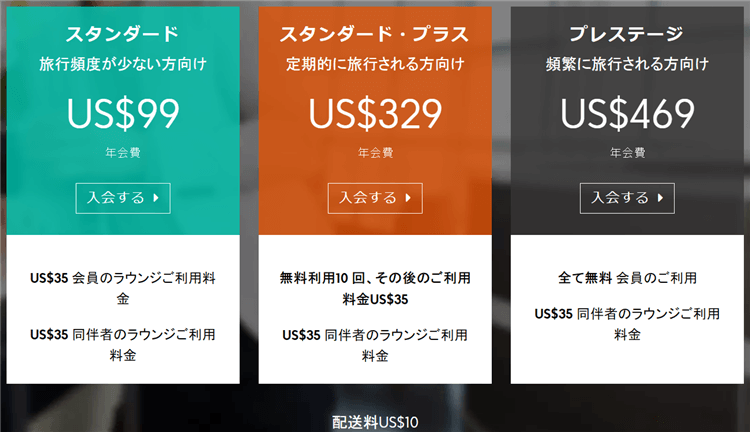Click the arrow icon in the US$469 plan's button
Viewport: 750px width, 432px height.
(x=660, y=198)
